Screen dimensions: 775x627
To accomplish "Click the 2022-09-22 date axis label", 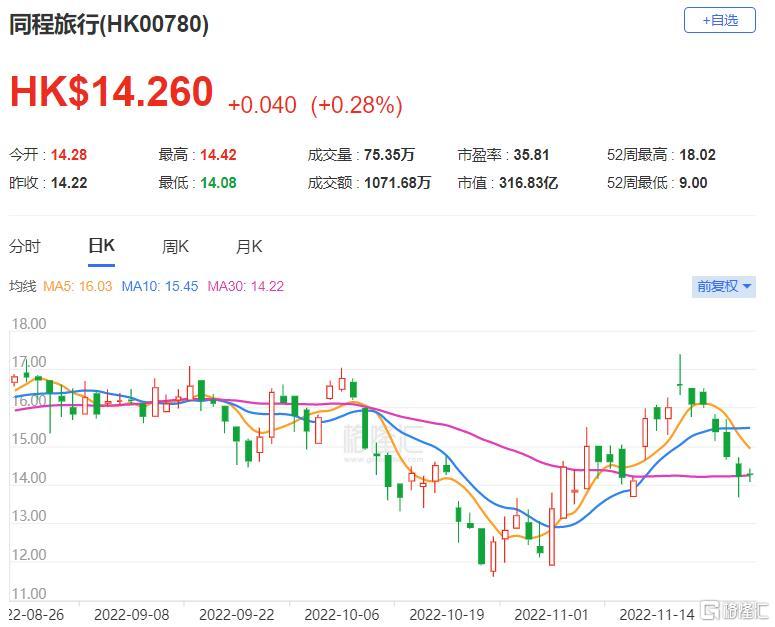I will [x=237, y=615].
